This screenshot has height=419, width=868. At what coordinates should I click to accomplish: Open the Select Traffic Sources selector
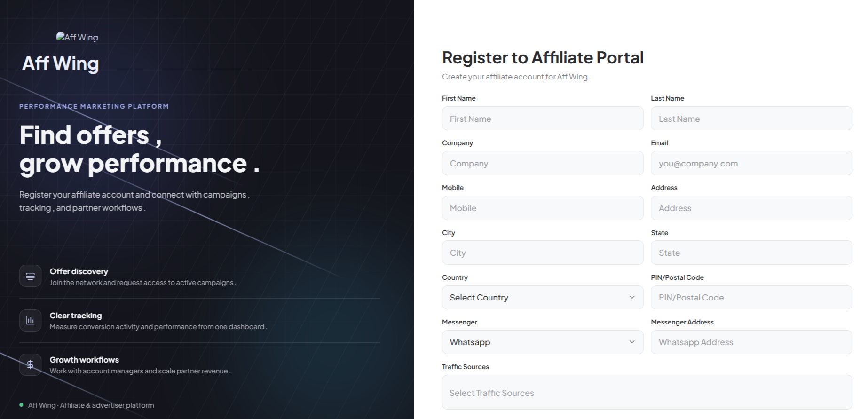click(x=647, y=392)
